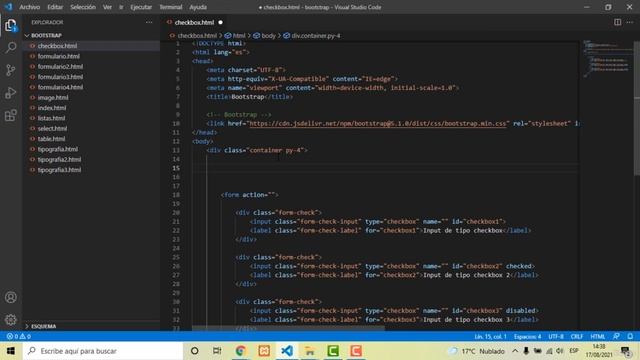Image resolution: width=640 pixels, height=360 pixels.
Task: Change indentation Espacios: 4 setting
Action: (x=527, y=336)
